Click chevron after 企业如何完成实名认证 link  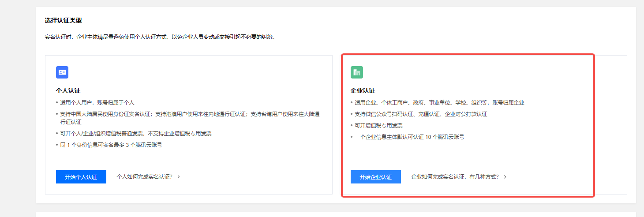click(x=505, y=177)
